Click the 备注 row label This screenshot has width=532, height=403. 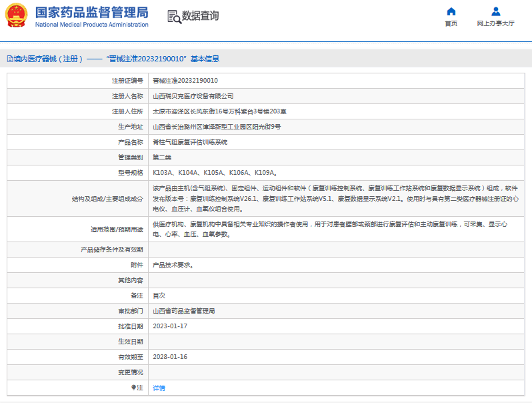pos(137,296)
